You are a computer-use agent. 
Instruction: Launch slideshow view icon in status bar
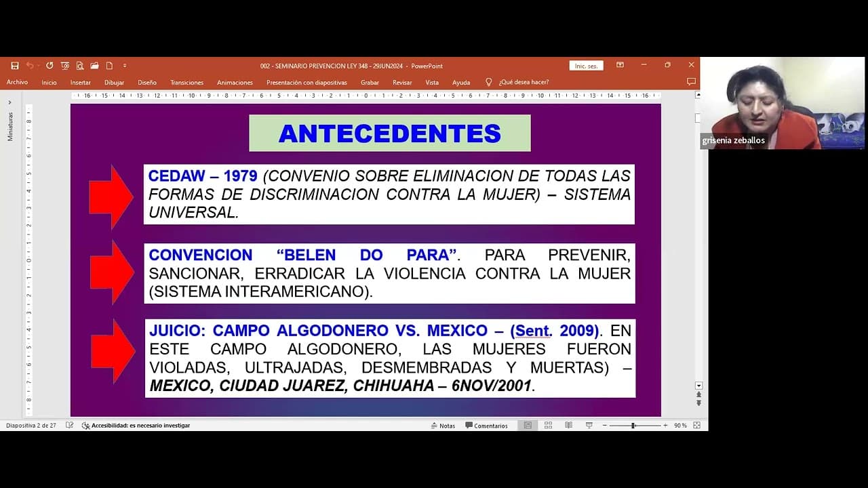pos(589,425)
